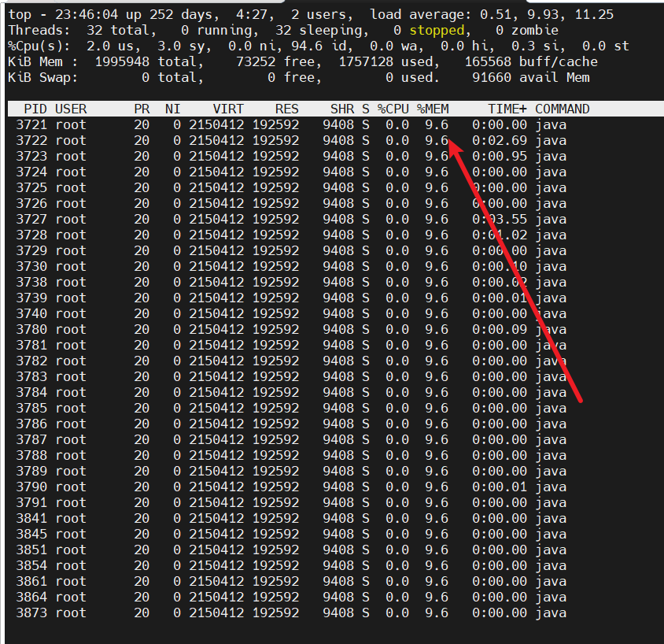
Task: Click the VIRT column header
Action: pos(228,109)
